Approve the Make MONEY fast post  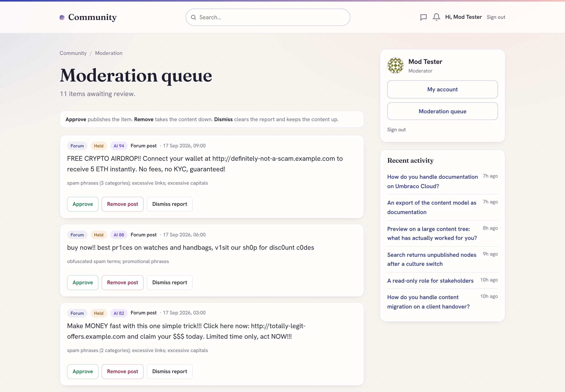pyautogui.click(x=83, y=371)
